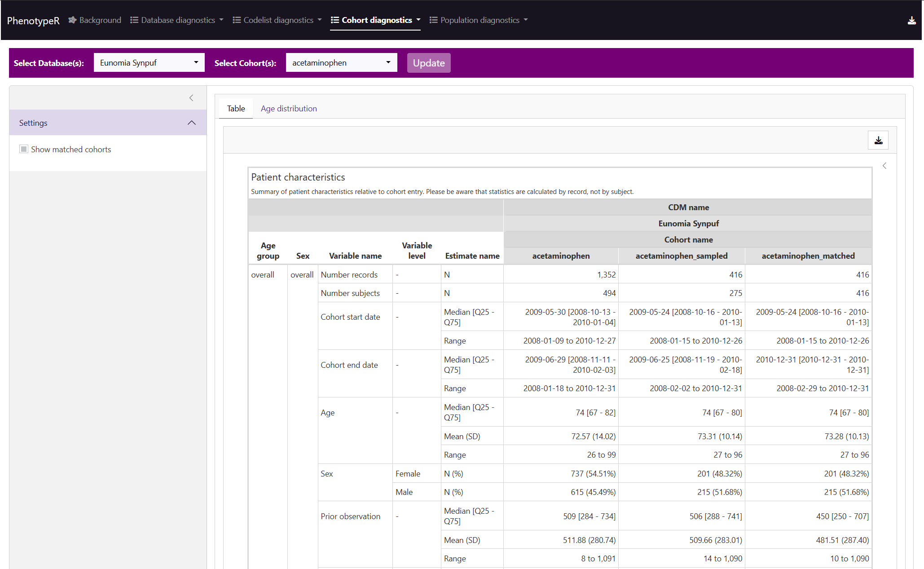Click the PhenotypeR brand link
The height and width of the screenshot is (569, 924).
click(33, 21)
